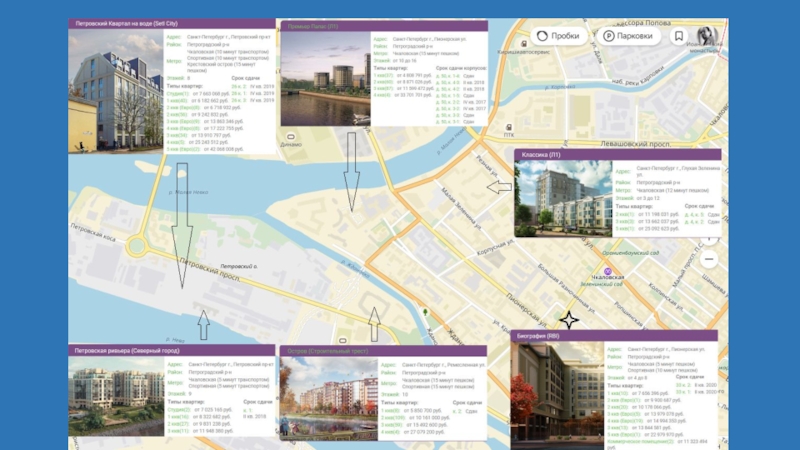Click the р. Ждановка river label
This screenshot has width=800, height=450.
356,269
